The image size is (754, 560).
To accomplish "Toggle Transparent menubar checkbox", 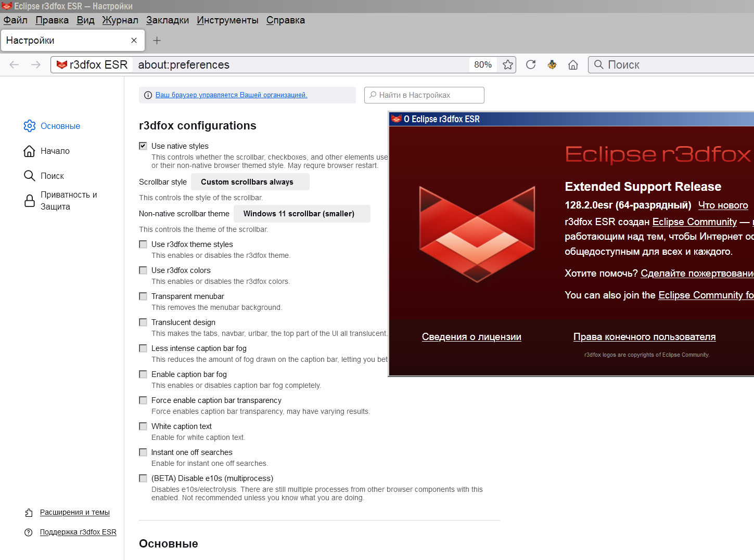I will pyautogui.click(x=143, y=296).
